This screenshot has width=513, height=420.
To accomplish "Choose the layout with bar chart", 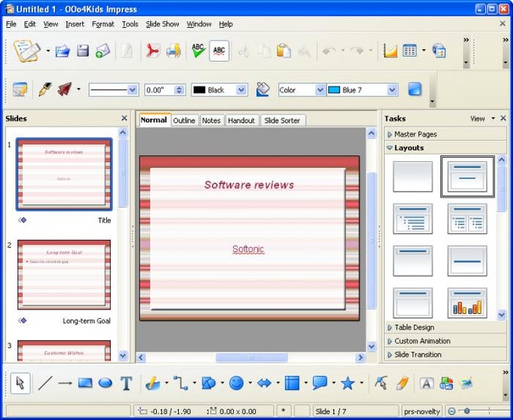I will tap(467, 303).
